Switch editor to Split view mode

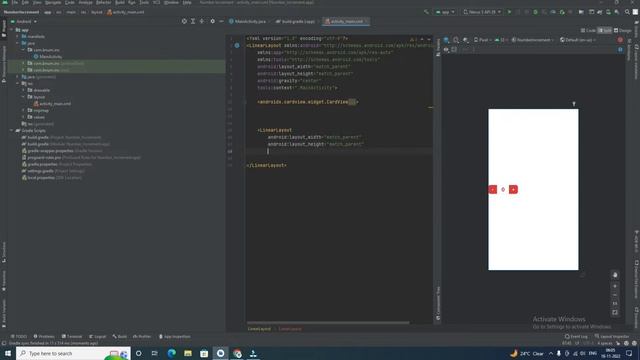point(604,31)
